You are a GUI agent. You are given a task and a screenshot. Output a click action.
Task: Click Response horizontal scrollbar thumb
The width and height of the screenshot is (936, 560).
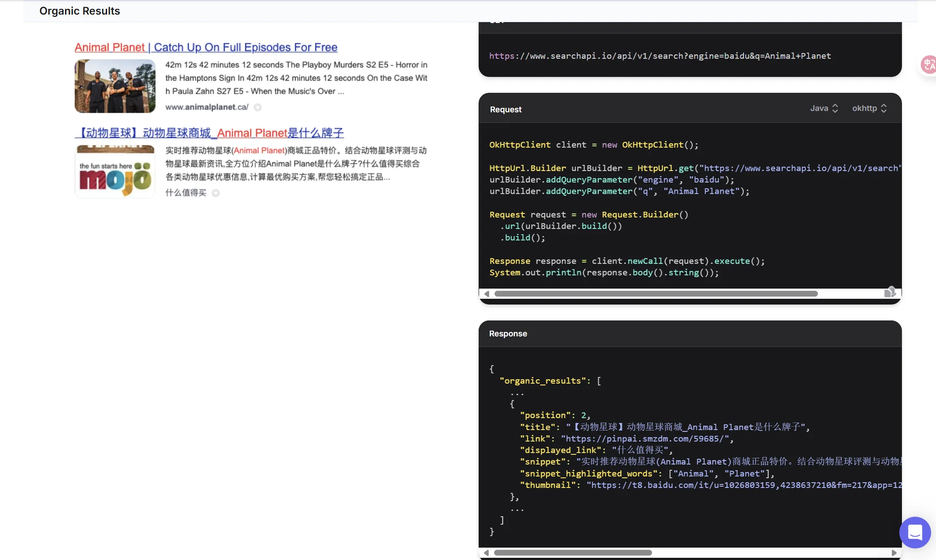[x=572, y=552]
